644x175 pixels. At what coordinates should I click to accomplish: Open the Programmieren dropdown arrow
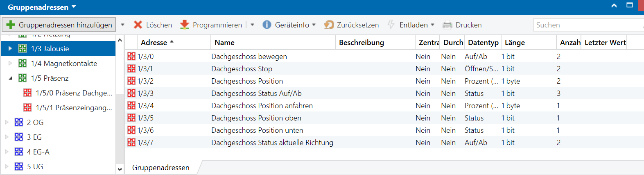pos(252,25)
